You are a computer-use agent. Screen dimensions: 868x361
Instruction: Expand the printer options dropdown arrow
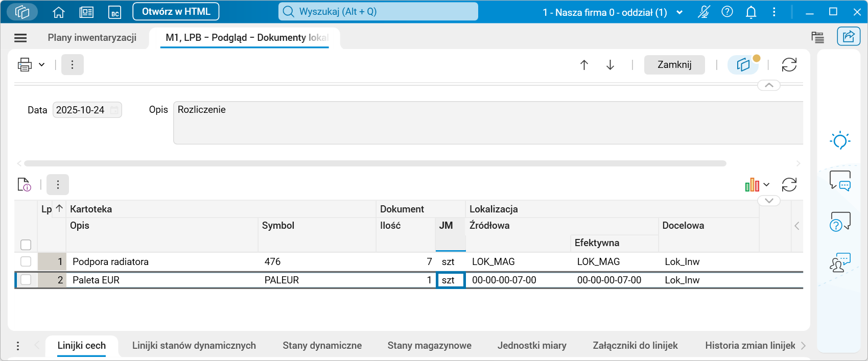[x=42, y=65]
